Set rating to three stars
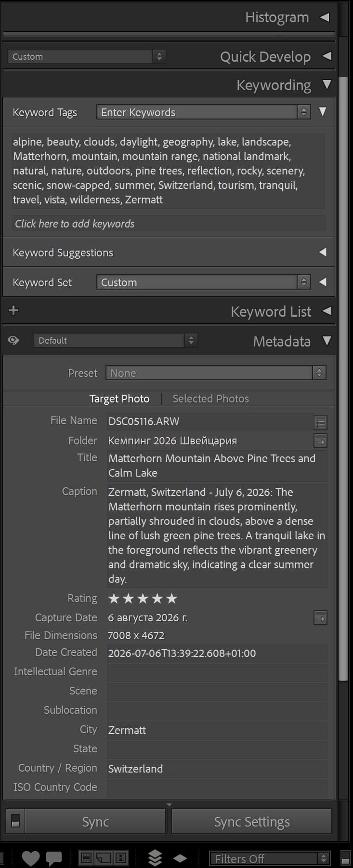The height and width of the screenshot is (868, 353). pos(143,599)
